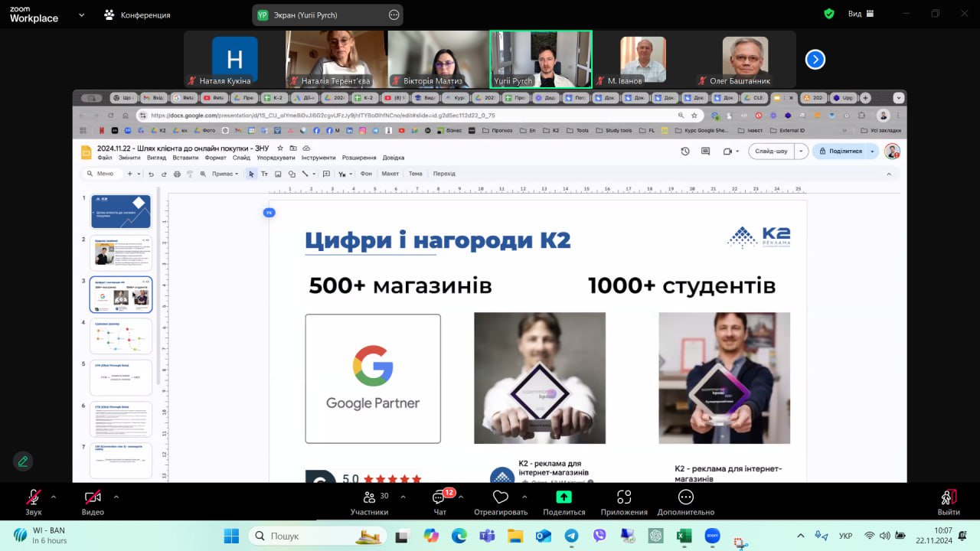The height and width of the screenshot is (551, 980).
Task: Expand video options arrow next to camera
Action: 116,497
